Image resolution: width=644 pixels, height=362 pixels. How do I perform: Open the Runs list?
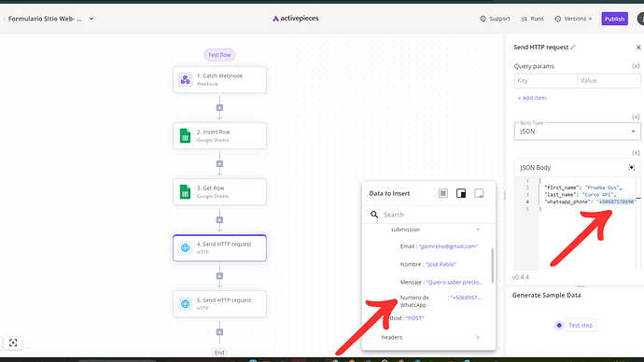(532, 19)
